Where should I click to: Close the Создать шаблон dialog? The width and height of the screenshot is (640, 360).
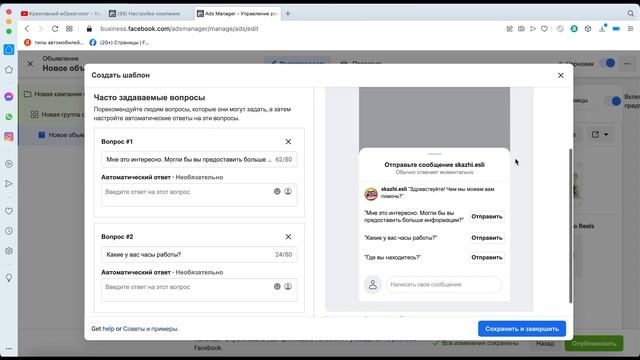(x=561, y=76)
